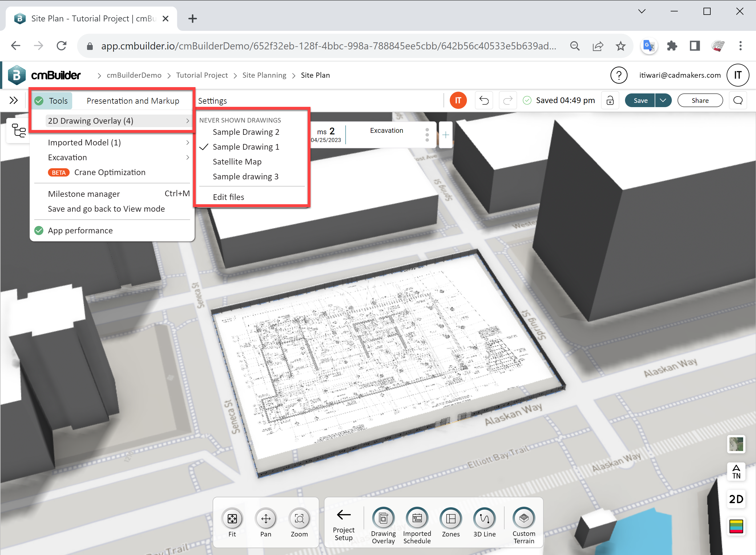The image size is (756, 555).
Task: Select Save and go back to View mode
Action: click(106, 209)
